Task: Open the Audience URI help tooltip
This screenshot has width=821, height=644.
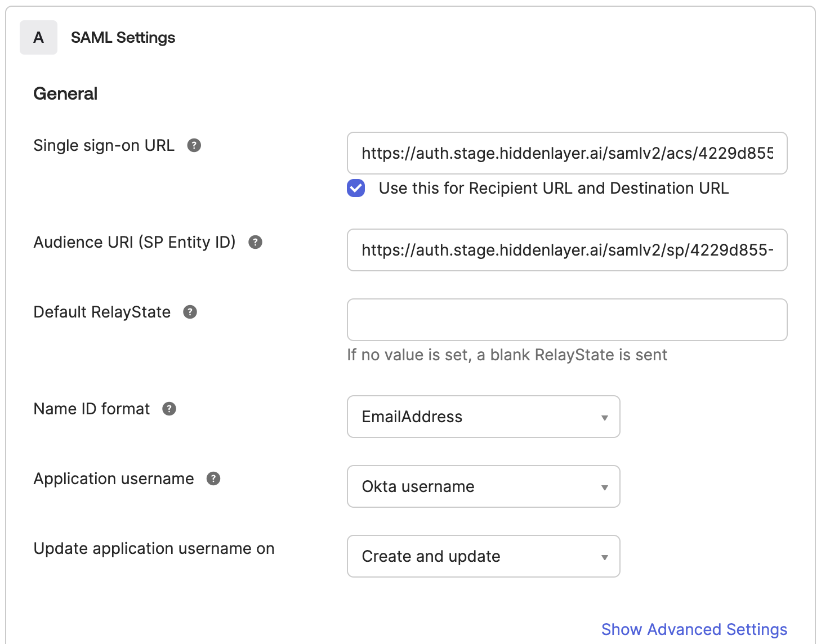Action: [x=256, y=243]
